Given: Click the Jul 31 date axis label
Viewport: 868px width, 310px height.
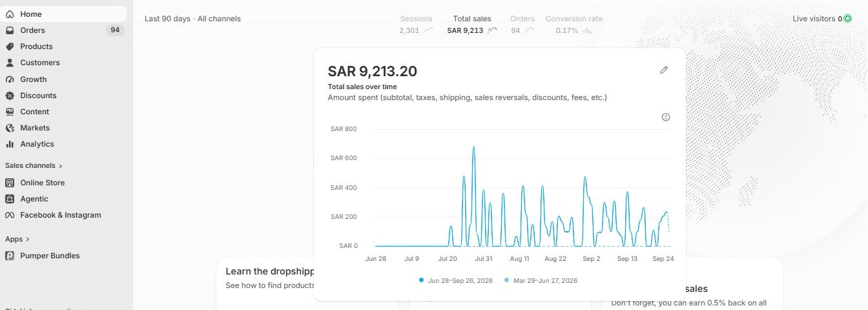Looking at the screenshot, I should coord(484,258).
